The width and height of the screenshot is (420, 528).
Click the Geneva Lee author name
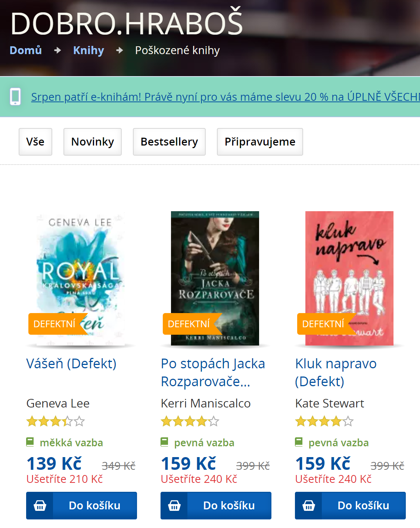(x=58, y=403)
